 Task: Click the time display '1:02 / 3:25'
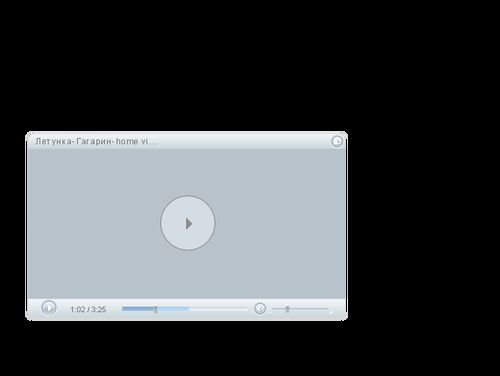(88, 309)
